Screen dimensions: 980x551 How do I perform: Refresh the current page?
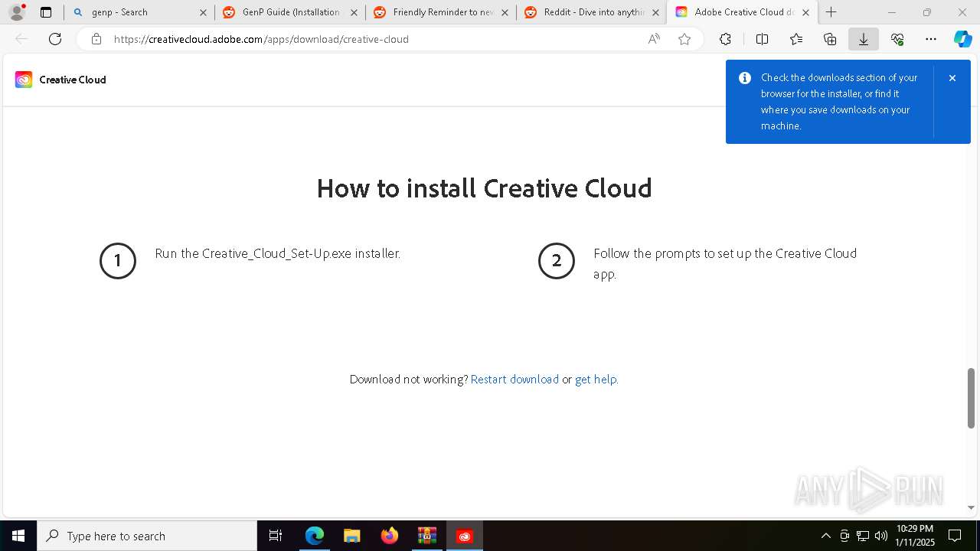[x=55, y=39]
